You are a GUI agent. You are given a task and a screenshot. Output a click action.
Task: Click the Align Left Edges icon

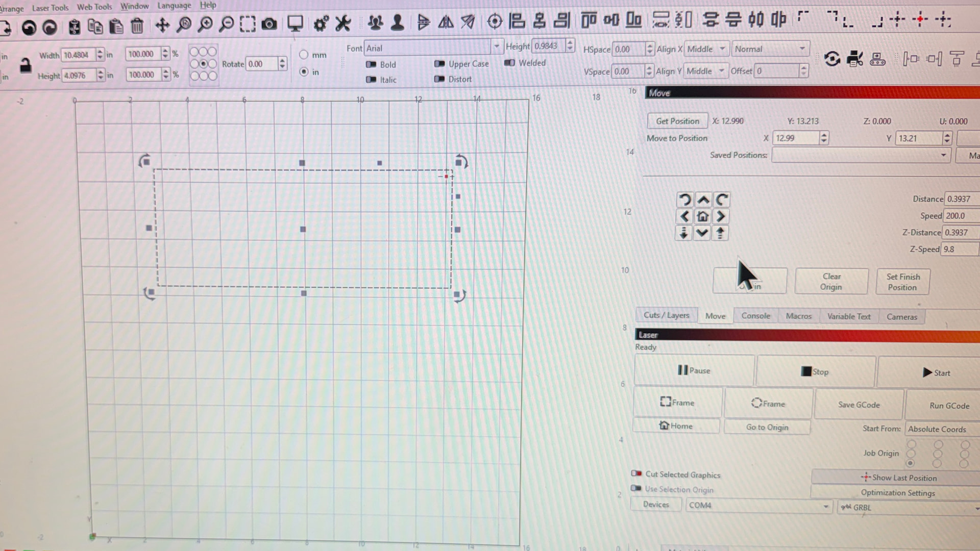[x=517, y=21]
